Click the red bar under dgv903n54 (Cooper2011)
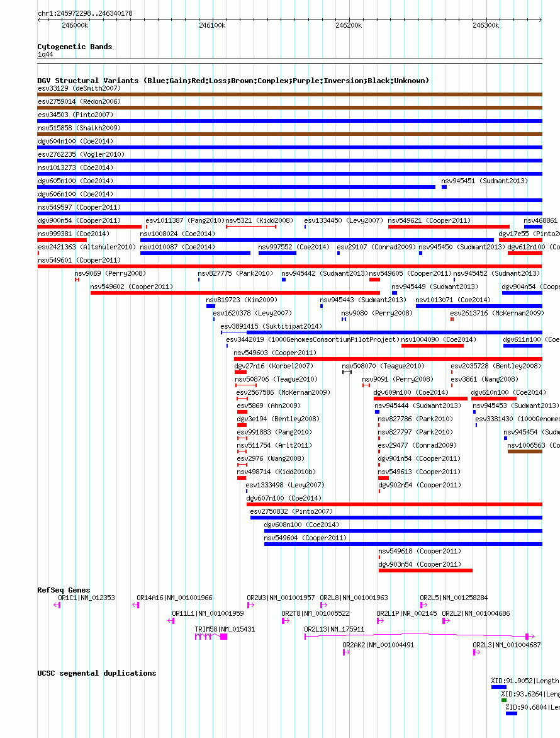 pos(425,570)
